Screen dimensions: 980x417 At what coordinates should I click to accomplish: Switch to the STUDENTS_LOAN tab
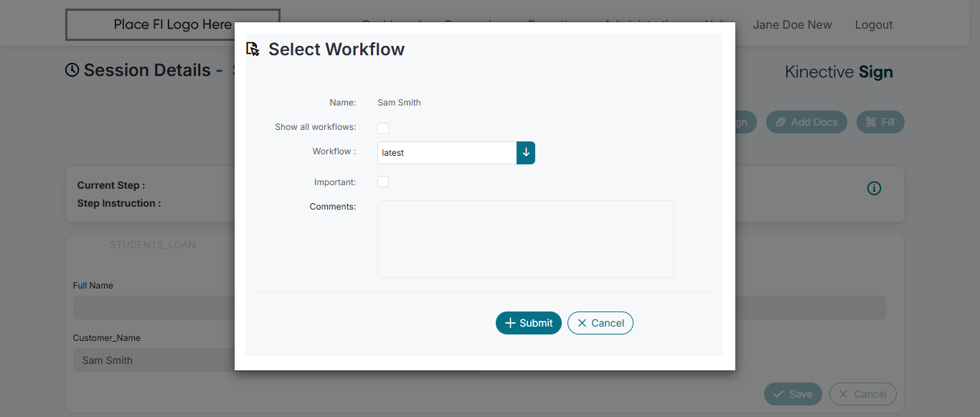coord(152,245)
